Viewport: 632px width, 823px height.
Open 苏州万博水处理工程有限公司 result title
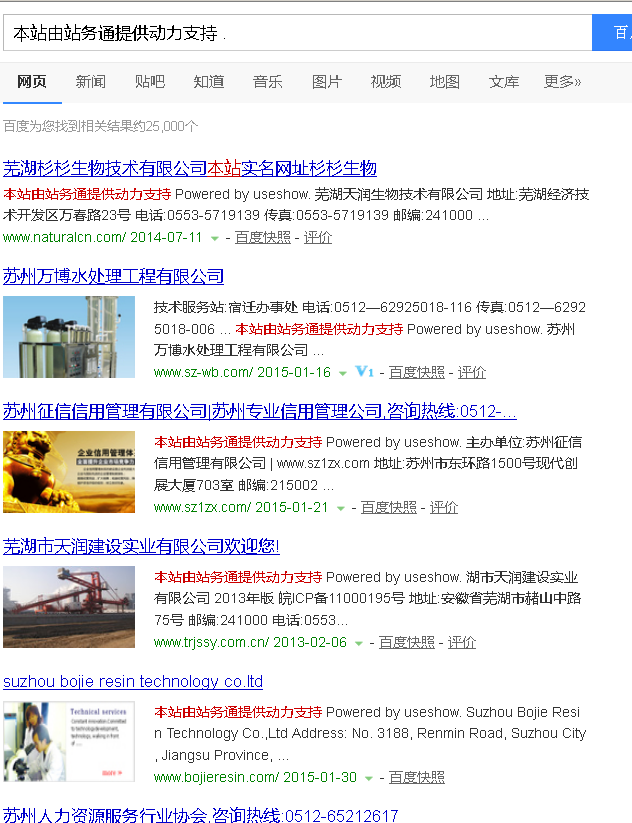[x=113, y=277]
